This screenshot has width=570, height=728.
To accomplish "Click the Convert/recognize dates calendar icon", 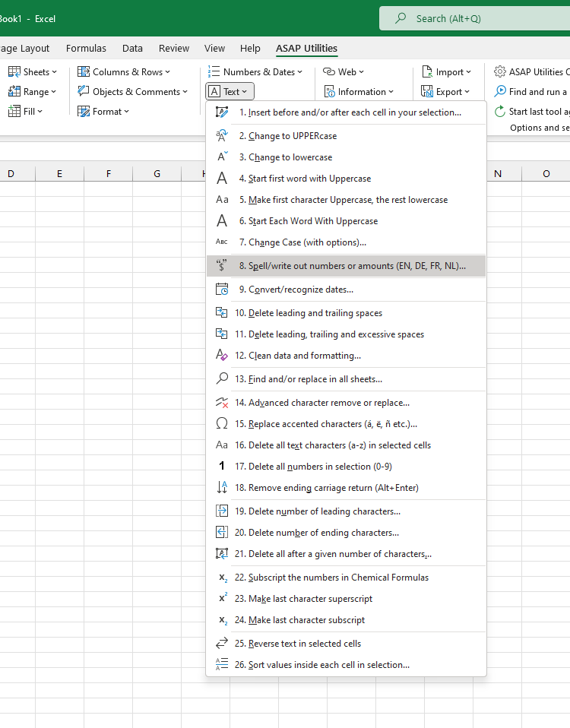I will point(222,290).
